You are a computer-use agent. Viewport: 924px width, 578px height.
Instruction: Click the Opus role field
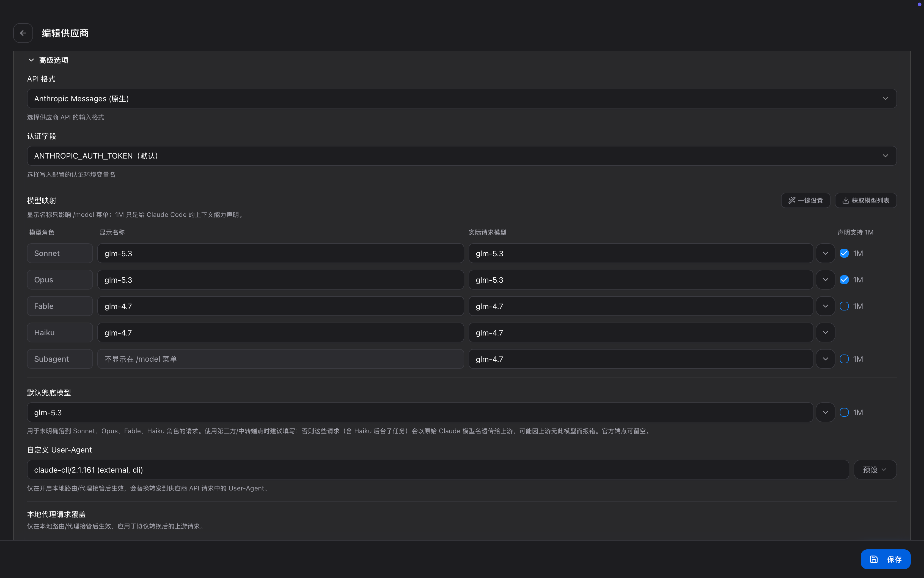[x=60, y=280]
